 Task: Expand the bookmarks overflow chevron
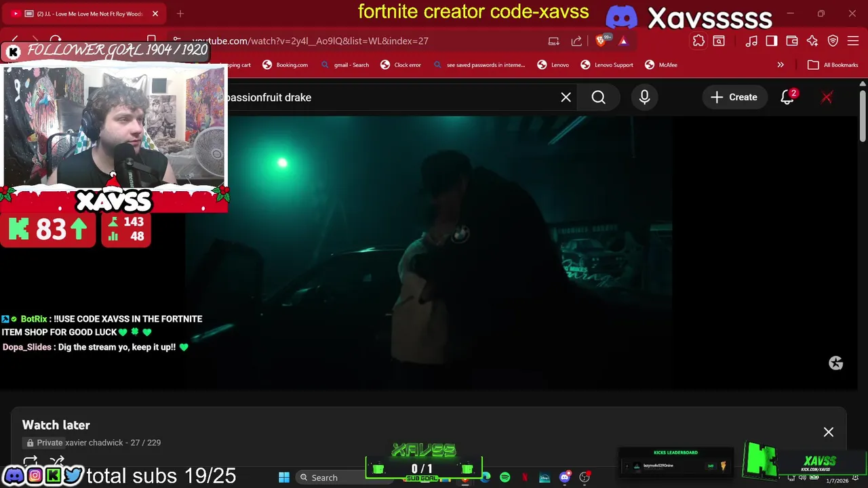(x=781, y=65)
